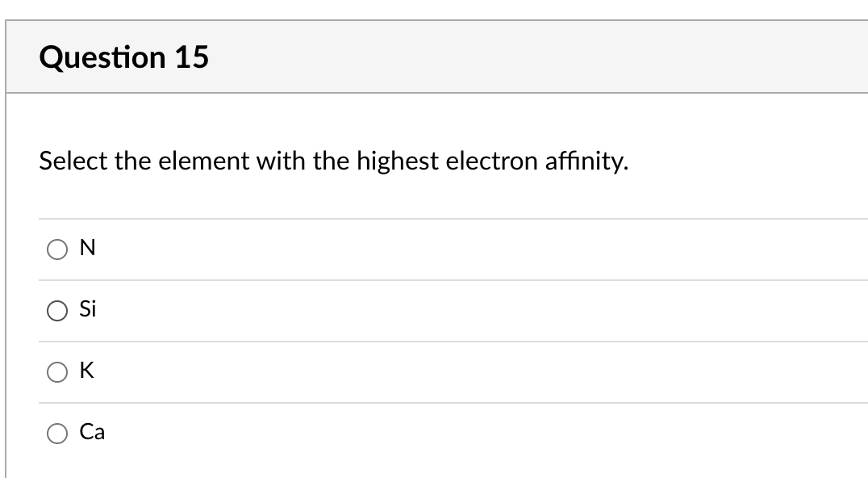Viewport: 868px width, 478px height.
Task: Select the radio button for N
Action: 56,249
